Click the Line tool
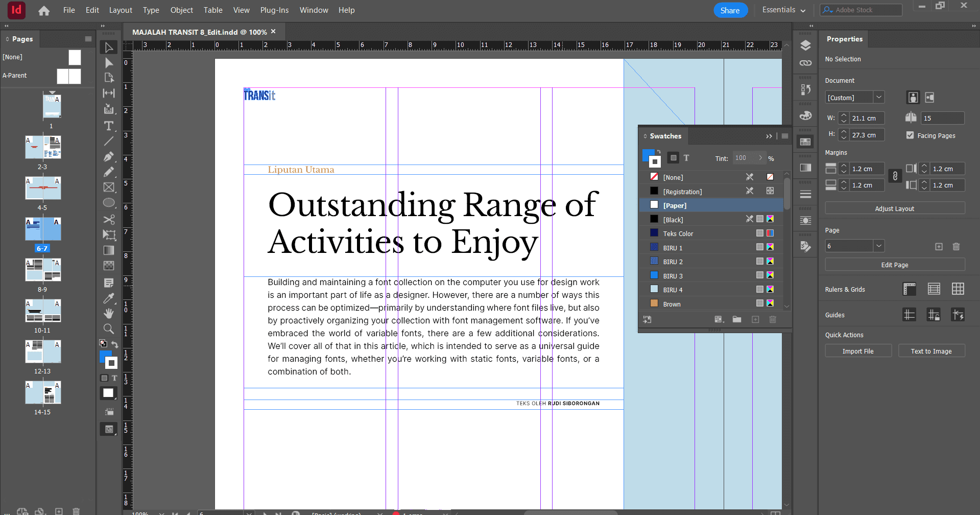The width and height of the screenshot is (980, 515). (x=109, y=141)
